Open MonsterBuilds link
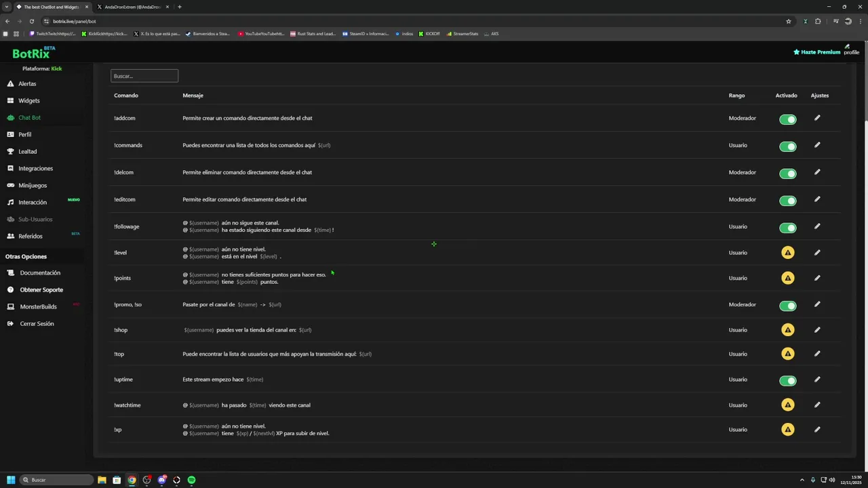The width and height of the screenshot is (868, 488). click(x=38, y=306)
